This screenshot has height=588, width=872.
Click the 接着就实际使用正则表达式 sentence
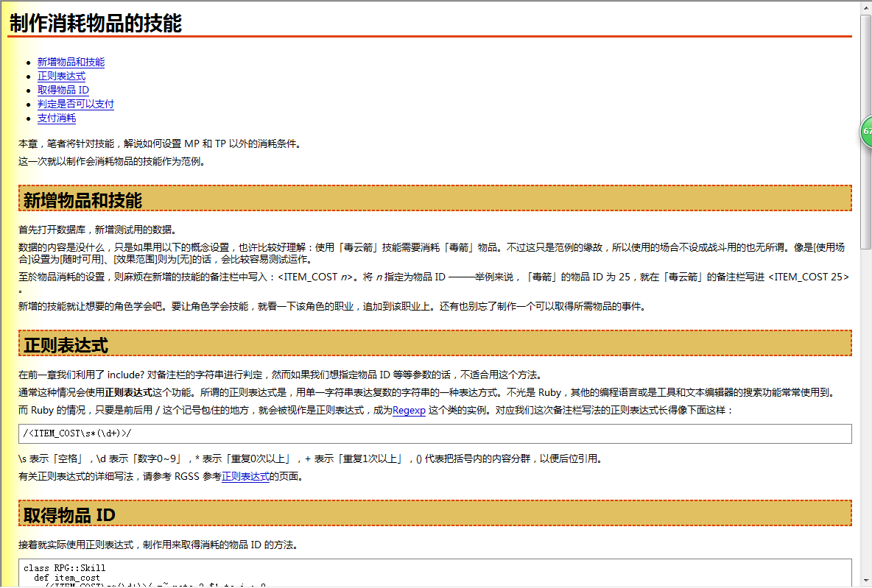[158, 545]
